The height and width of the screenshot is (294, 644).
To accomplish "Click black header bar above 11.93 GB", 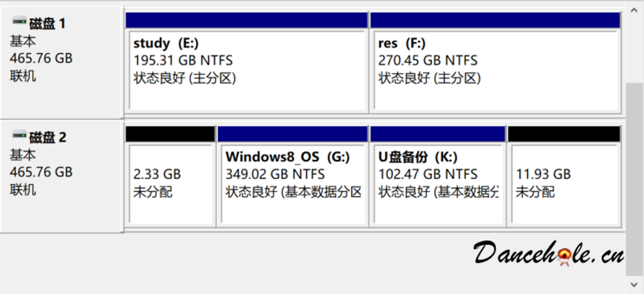I will [x=563, y=134].
